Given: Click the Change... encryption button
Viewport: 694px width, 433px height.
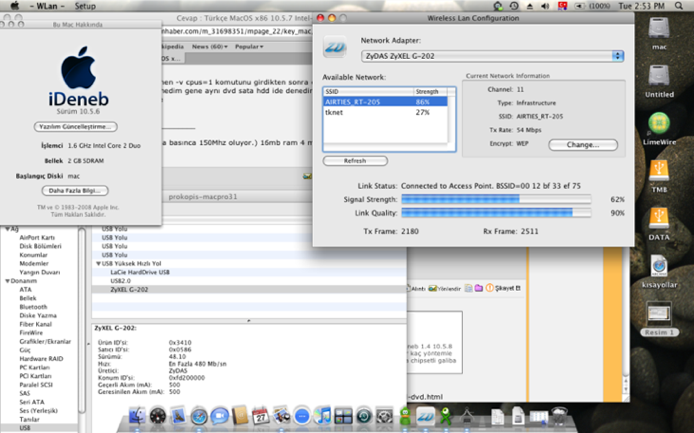Looking at the screenshot, I should (582, 145).
